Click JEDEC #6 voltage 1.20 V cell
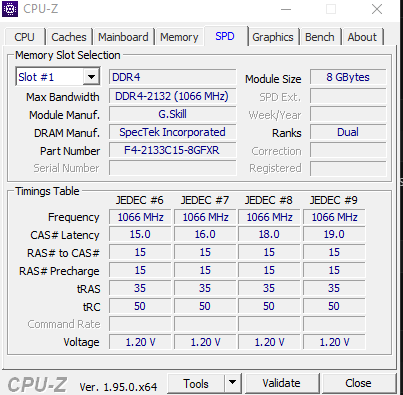The width and height of the screenshot is (403, 395). [140, 342]
